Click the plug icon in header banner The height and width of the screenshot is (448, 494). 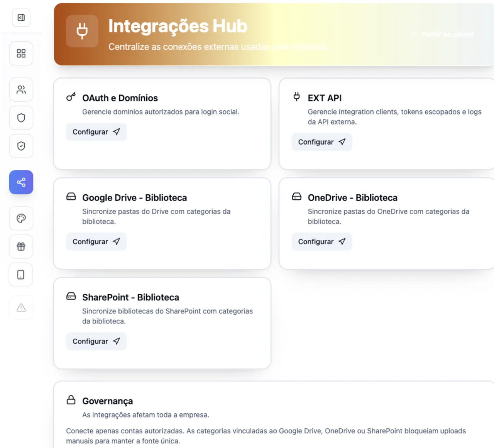(x=82, y=31)
